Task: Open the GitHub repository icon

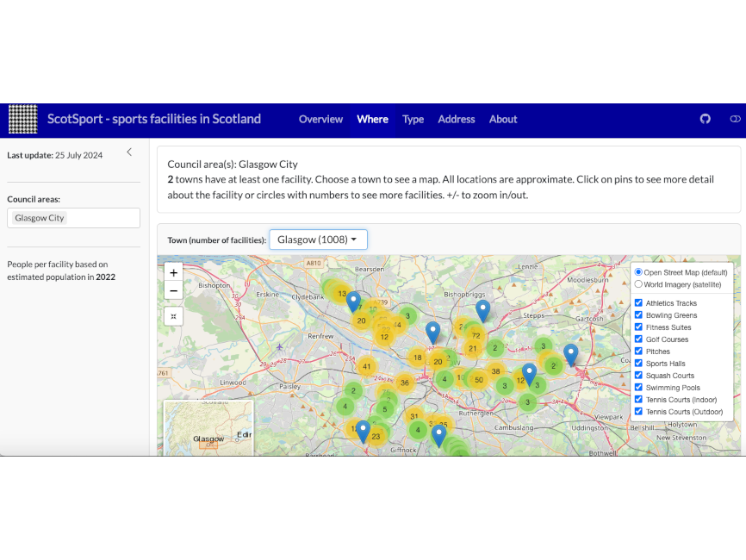Action: click(706, 119)
